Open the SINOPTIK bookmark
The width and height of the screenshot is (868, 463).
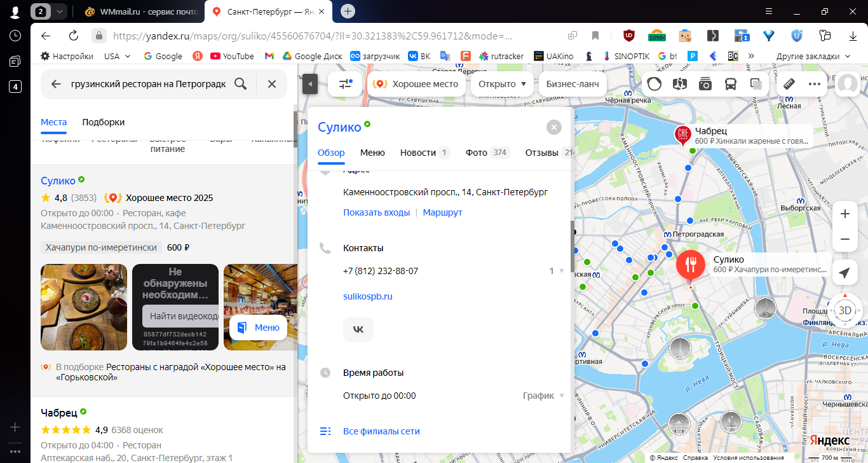(x=626, y=56)
